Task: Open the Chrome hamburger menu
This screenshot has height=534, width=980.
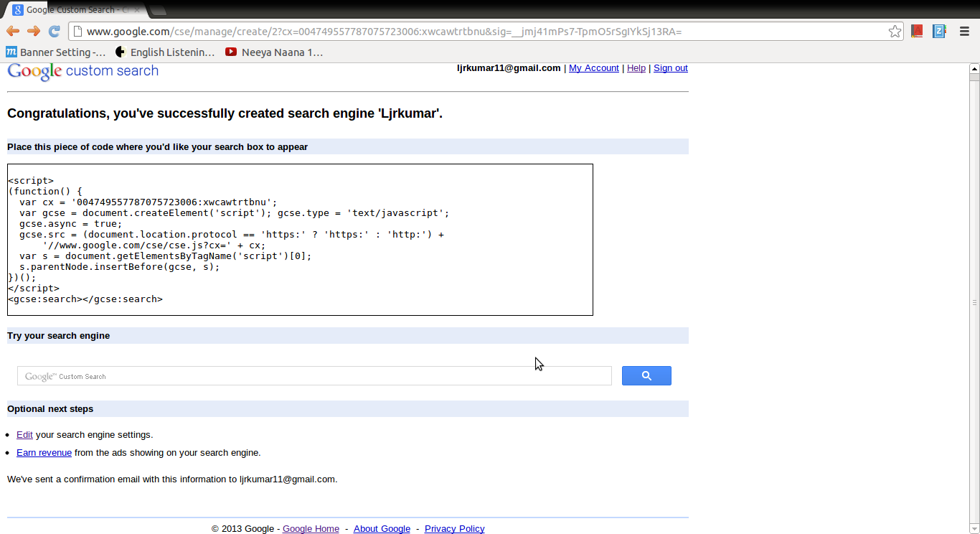Action: coord(965,31)
